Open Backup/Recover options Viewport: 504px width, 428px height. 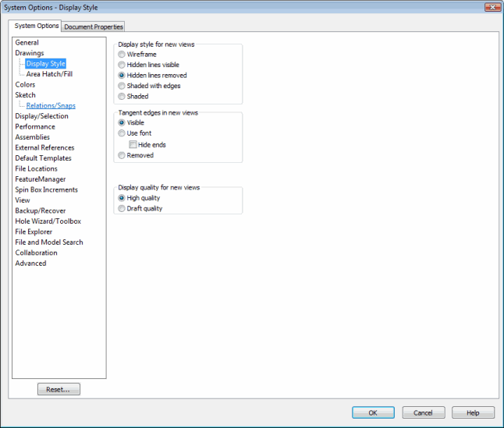tap(41, 210)
